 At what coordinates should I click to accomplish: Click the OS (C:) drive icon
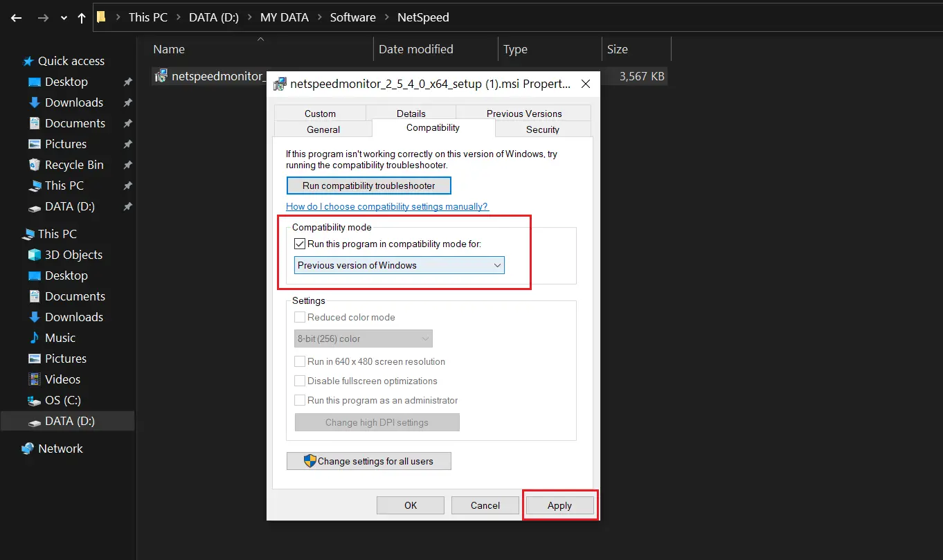pos(34,400)
